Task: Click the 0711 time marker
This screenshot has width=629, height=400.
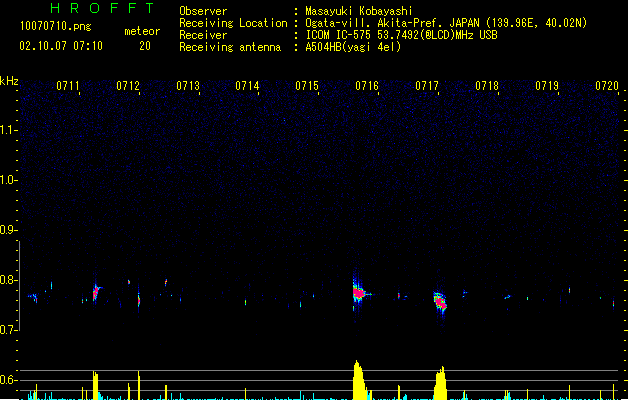Action: [x=67, y=86]
